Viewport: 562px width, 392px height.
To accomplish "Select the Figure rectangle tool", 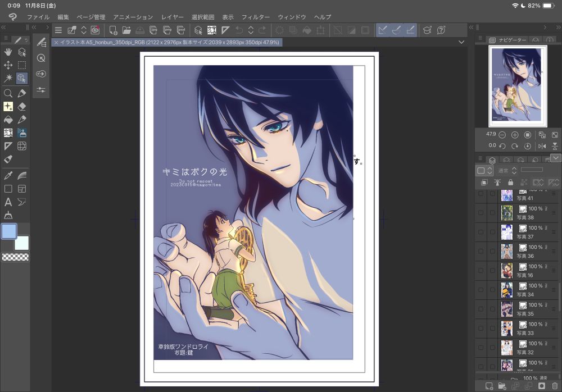I will pos(8,189).
